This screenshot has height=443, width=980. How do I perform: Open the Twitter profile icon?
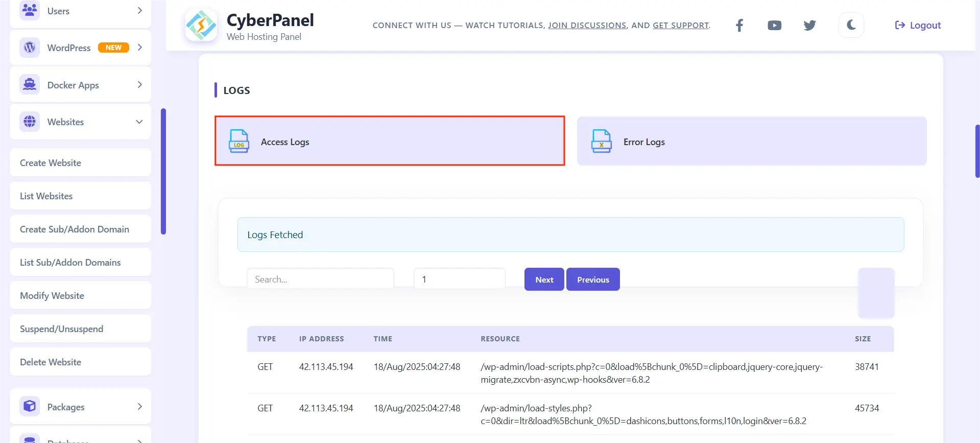coord(809,25)
